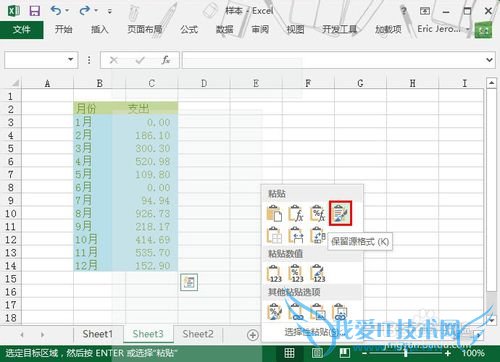The width and height of the screenshot is (500, 362).
Task: Redo the last undone action
Action: (84, 11)
